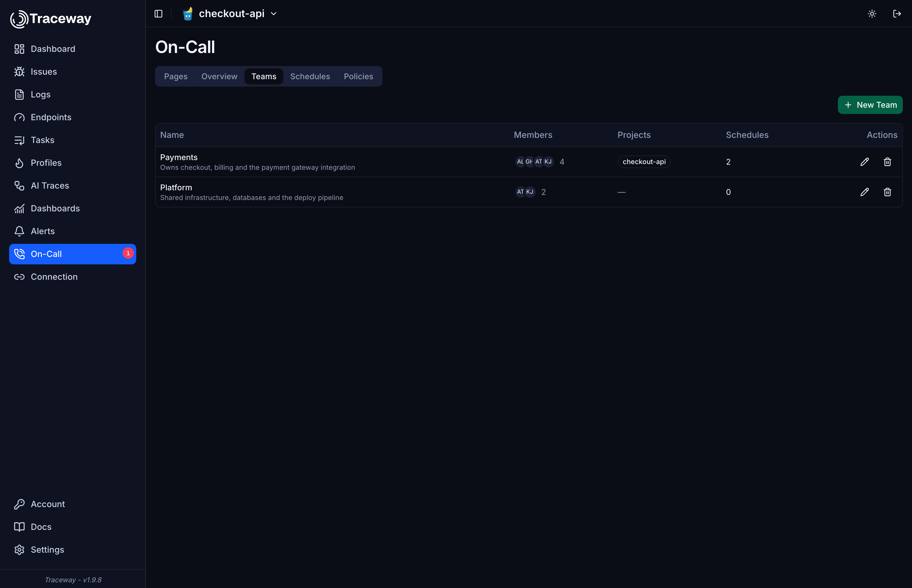Open Connection link icon
This screenshot has height=588, width=912.
pyautogui.click(x=19, y=277)
